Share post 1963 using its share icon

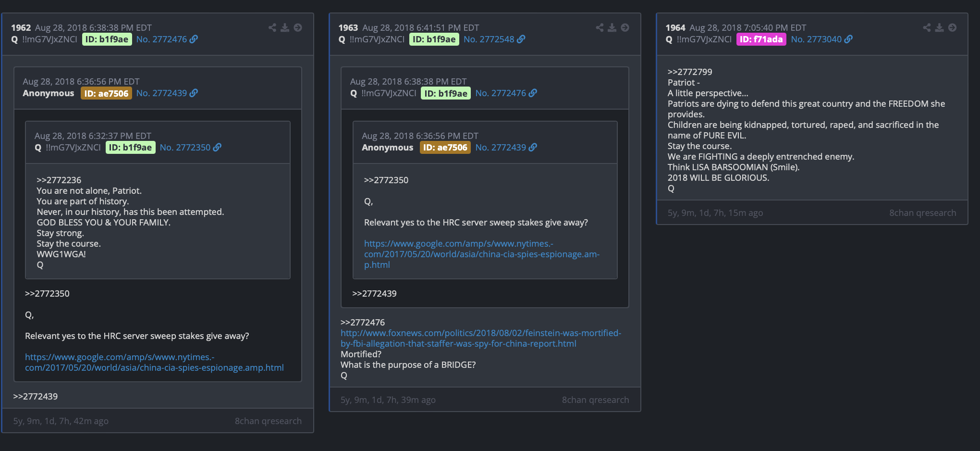[600, 27]
